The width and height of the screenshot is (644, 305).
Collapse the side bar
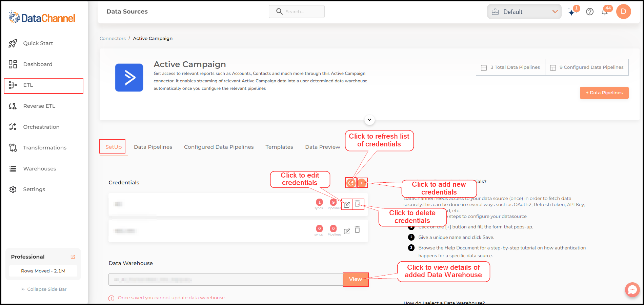[x=43, y=289]
